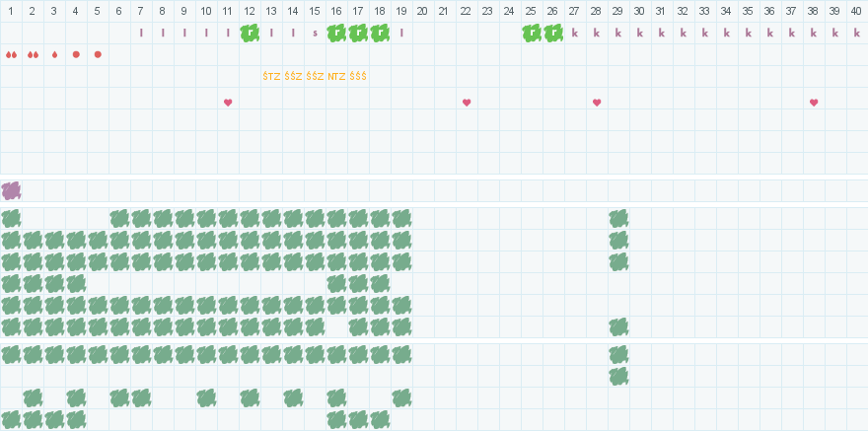
Task: Click the purple scribble mark on day 1
Action: click(x=11, y=190)
